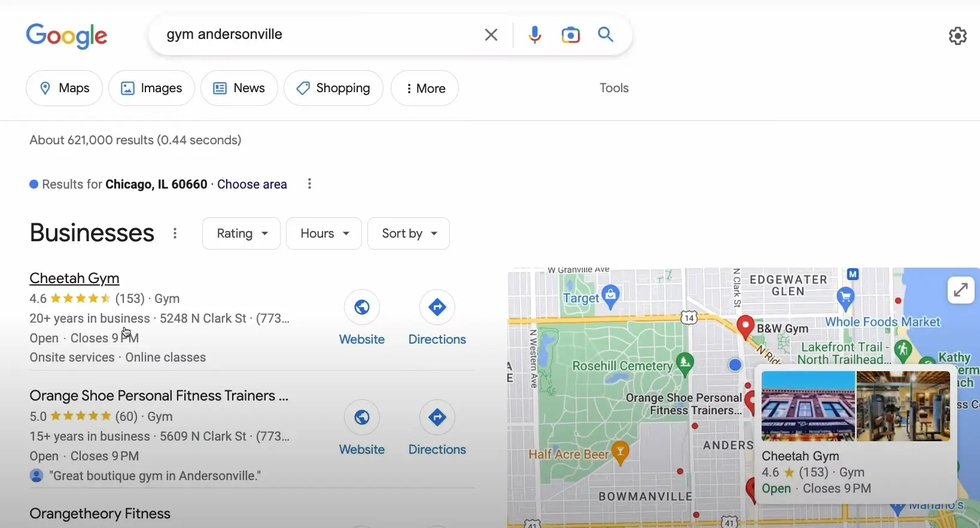Click the Website label for Cheetah Gym

(362, 339)
